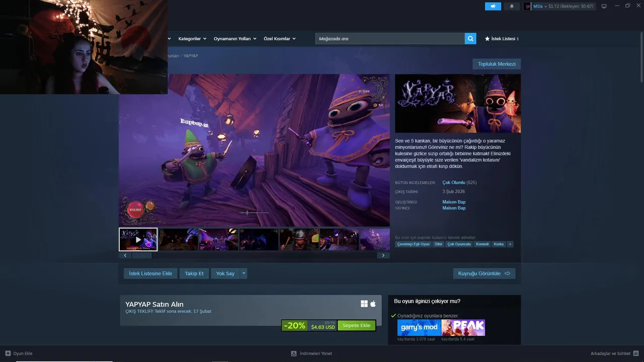644x362 pixels.
Task: Expand the Özel Kısımlar menu
Action: click(x=280, y=39)
